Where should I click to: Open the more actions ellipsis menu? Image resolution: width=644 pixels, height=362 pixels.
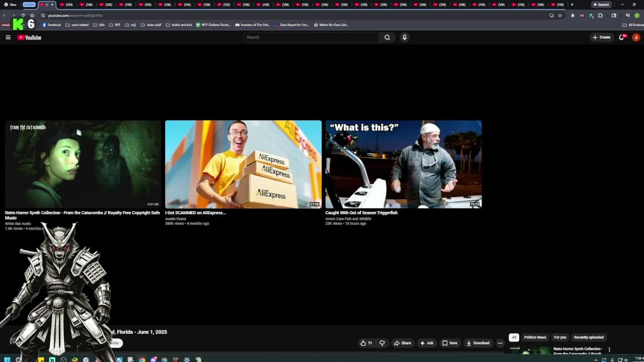[x=500, y=343]
